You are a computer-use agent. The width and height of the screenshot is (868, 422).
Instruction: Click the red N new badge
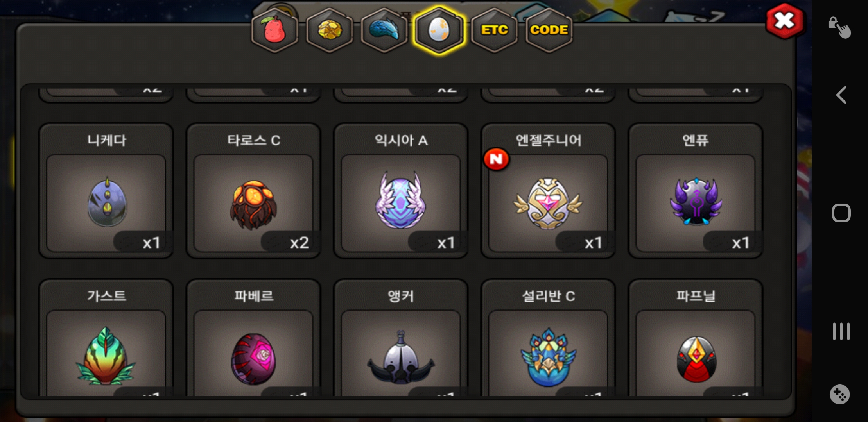pos(496,159)
